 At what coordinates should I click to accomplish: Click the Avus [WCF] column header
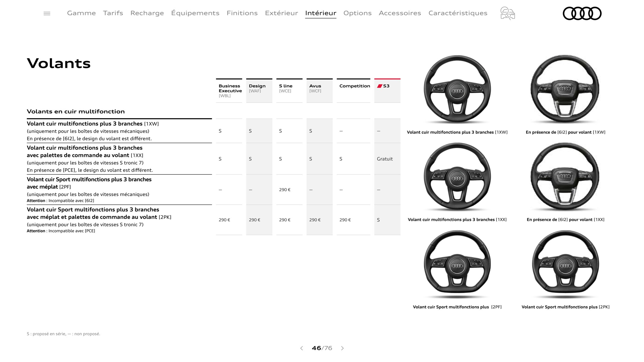point(320,91)
